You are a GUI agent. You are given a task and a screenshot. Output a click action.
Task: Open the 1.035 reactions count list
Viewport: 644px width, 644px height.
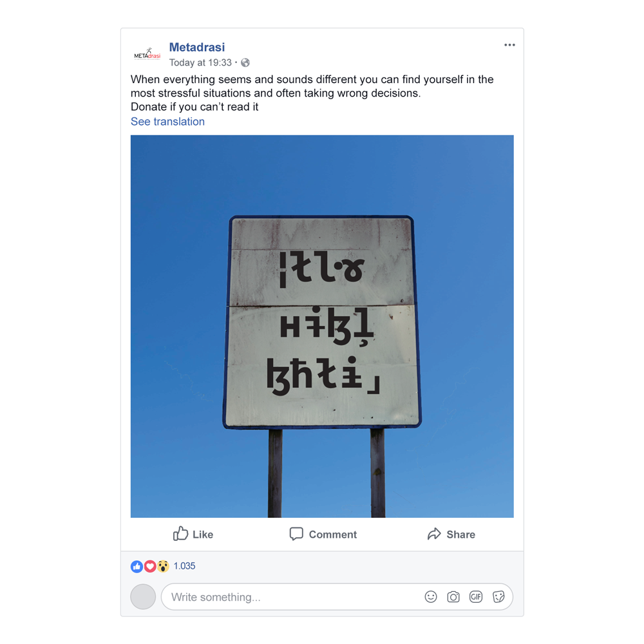(x=184, y=566)
